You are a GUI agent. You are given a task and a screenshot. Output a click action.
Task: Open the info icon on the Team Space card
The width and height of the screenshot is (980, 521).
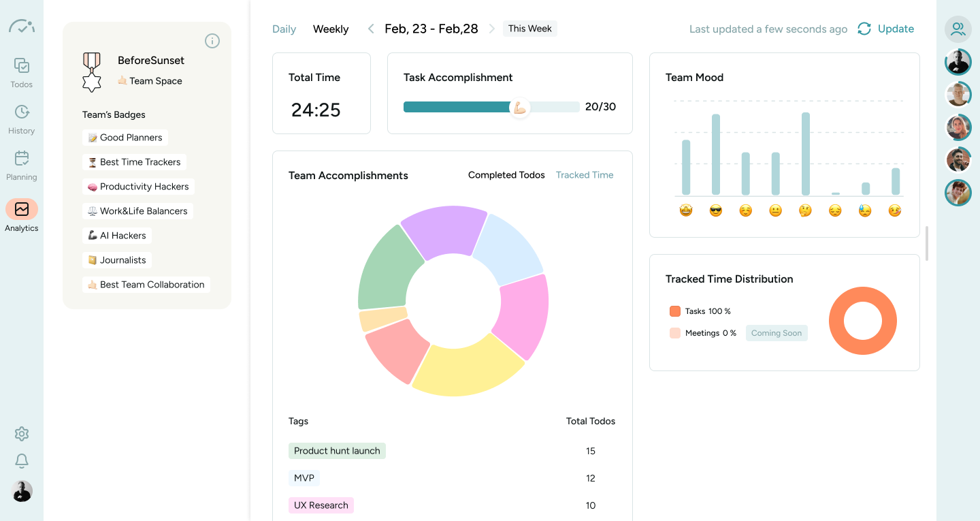[212, 41]
